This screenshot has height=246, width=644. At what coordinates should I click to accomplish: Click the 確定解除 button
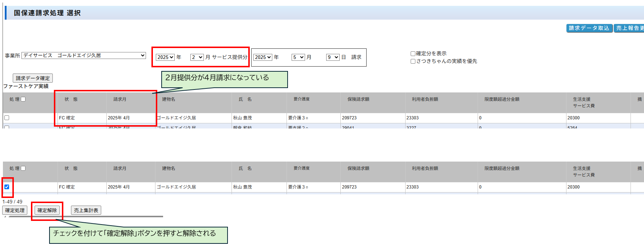click(x=47, y=210)
